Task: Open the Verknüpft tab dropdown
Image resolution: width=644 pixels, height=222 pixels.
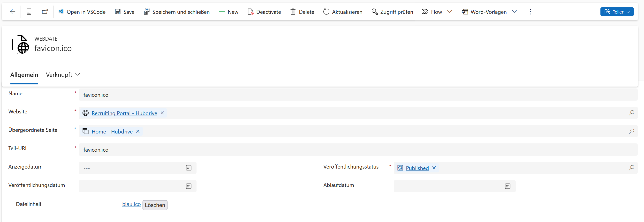Action: click(63, 75)
